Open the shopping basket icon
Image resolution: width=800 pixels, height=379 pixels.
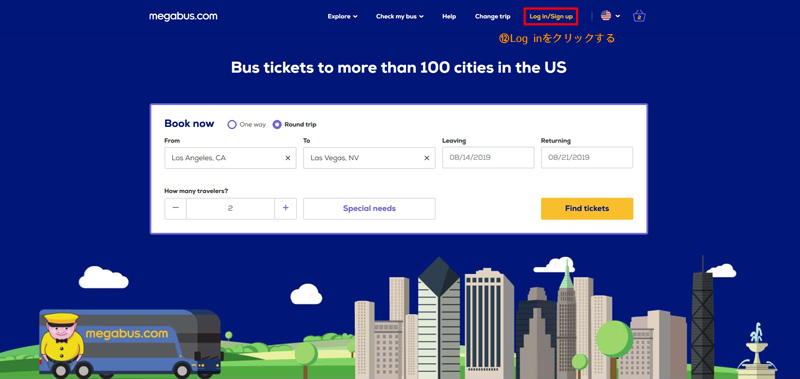(639, 16)
